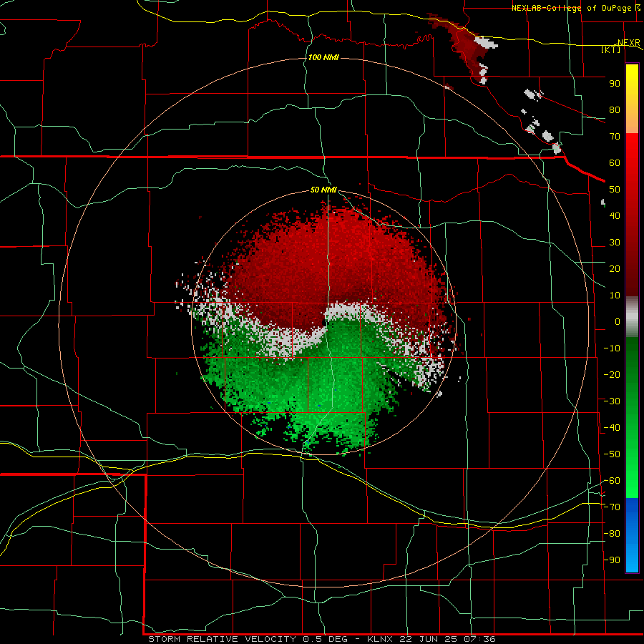
Task: Click the gray zero-velocity segment of color bar
Action: point(632,317)
